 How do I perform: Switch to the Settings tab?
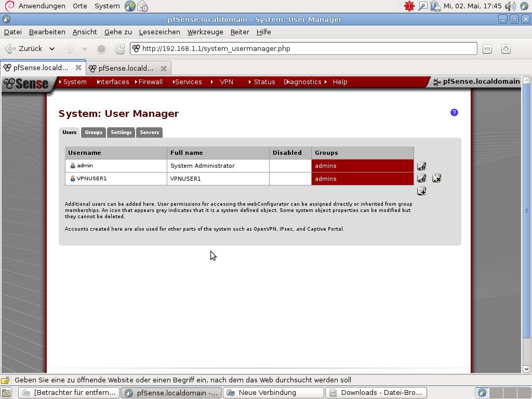tap(121, 132)
